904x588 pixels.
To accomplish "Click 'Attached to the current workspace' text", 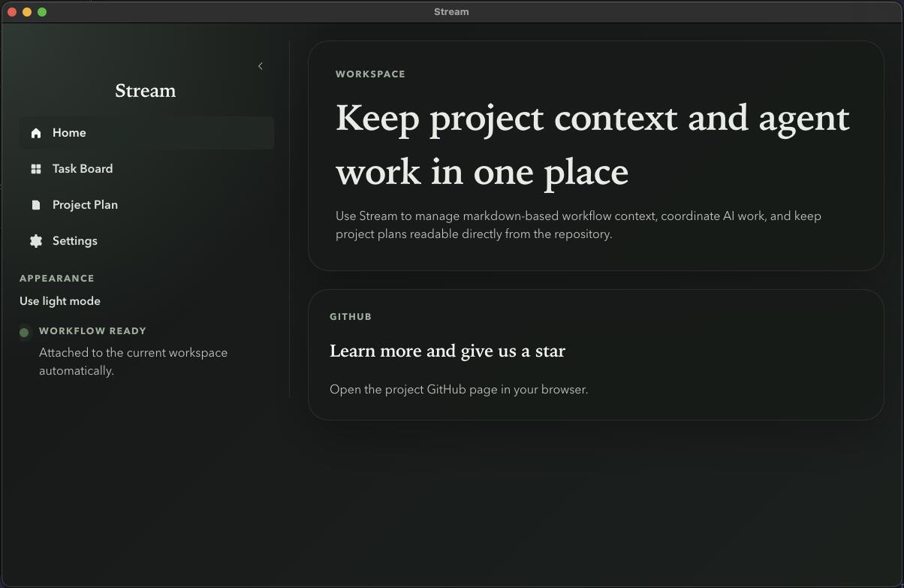I will [133, 362].
